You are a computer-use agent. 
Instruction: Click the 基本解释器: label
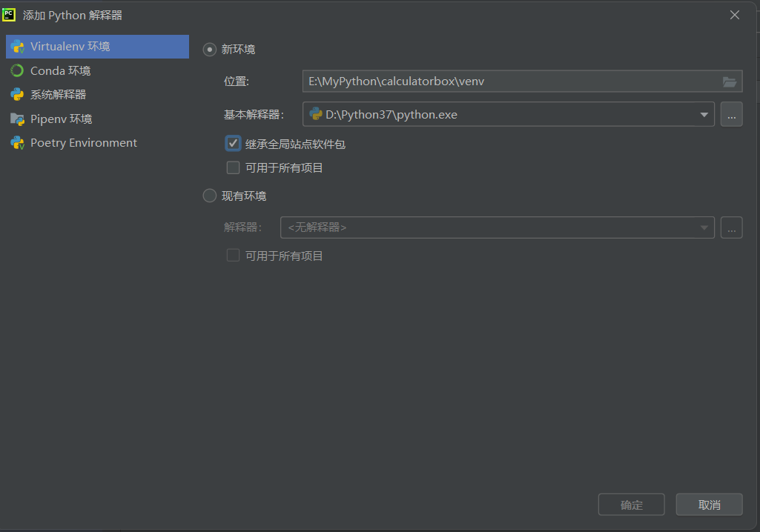point(254,115)
